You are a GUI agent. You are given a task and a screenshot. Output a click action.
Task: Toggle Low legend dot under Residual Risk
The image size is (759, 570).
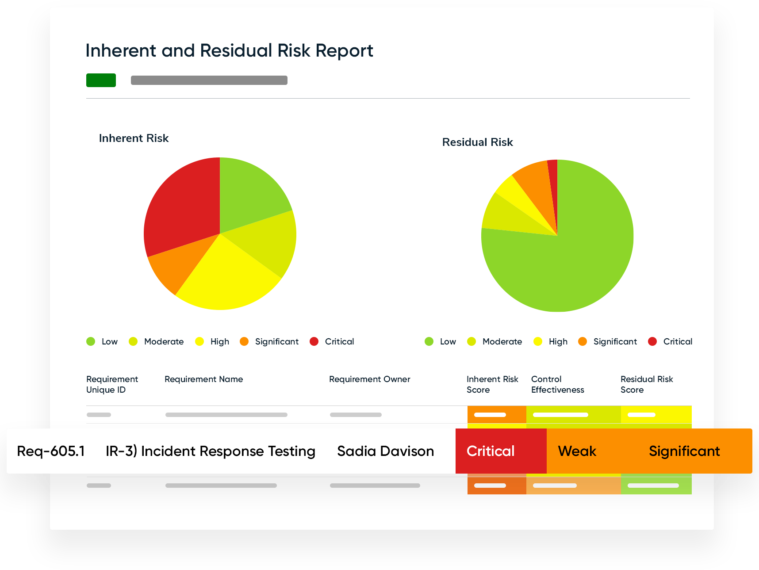pos(429,342)
